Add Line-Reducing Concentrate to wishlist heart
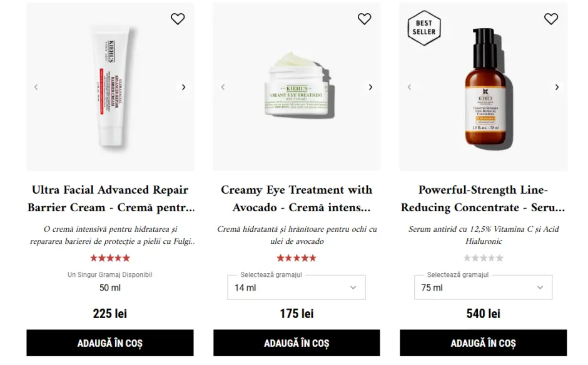This screenshot has width=588, height=365. [550, 19]
